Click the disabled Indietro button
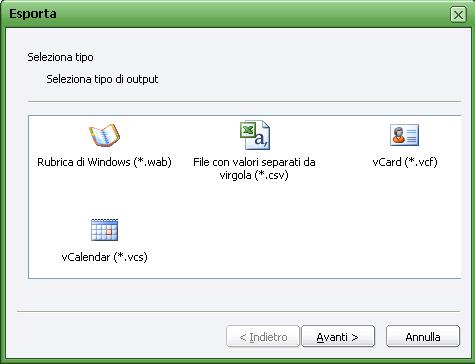The image size is (475, 364). (x=263, y=337)
